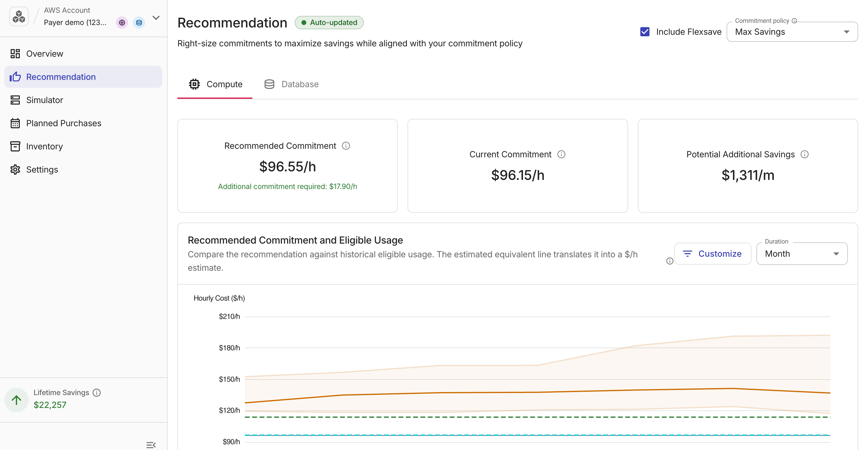Viewport: 868px width, 450px height.
Task: Open the Commitment policy Max Savings dropdown
Action: 792,32
